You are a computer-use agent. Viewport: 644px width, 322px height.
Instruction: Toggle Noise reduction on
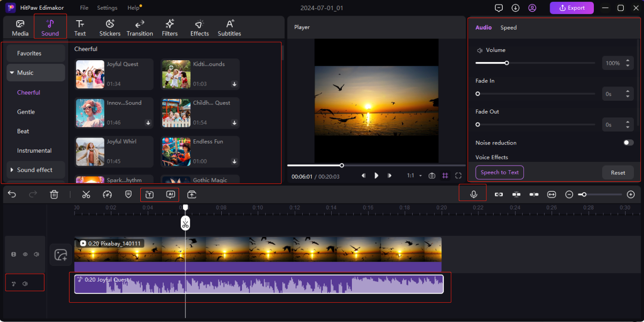(628, 143)
